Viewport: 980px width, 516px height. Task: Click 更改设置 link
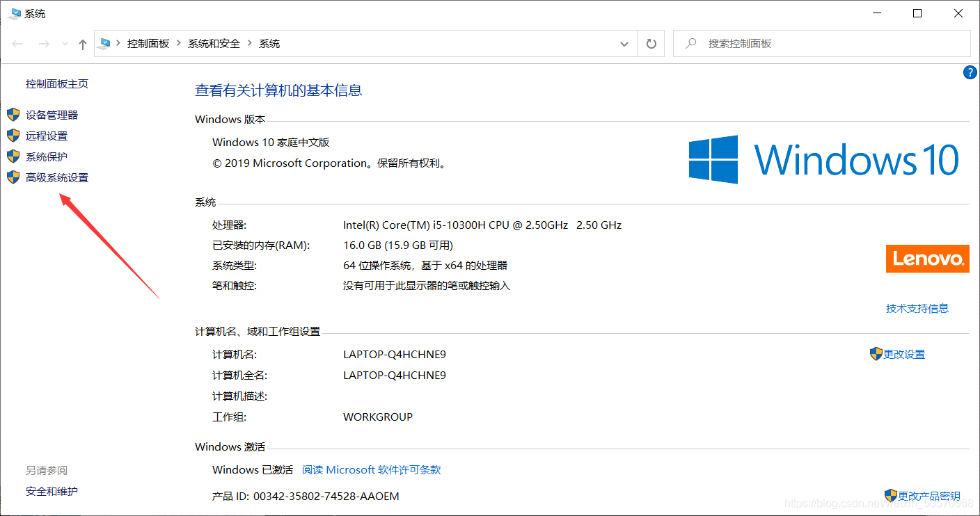tap(904, 354)
